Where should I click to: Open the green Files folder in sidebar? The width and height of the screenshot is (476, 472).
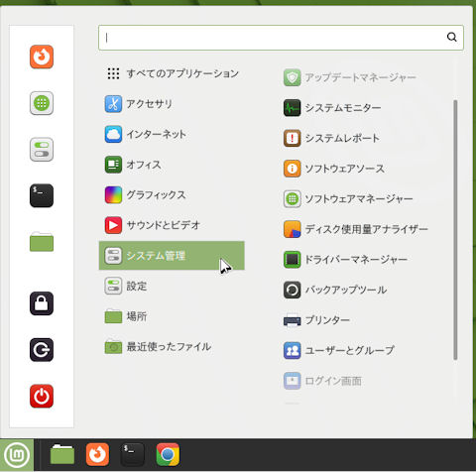point(42,242)
